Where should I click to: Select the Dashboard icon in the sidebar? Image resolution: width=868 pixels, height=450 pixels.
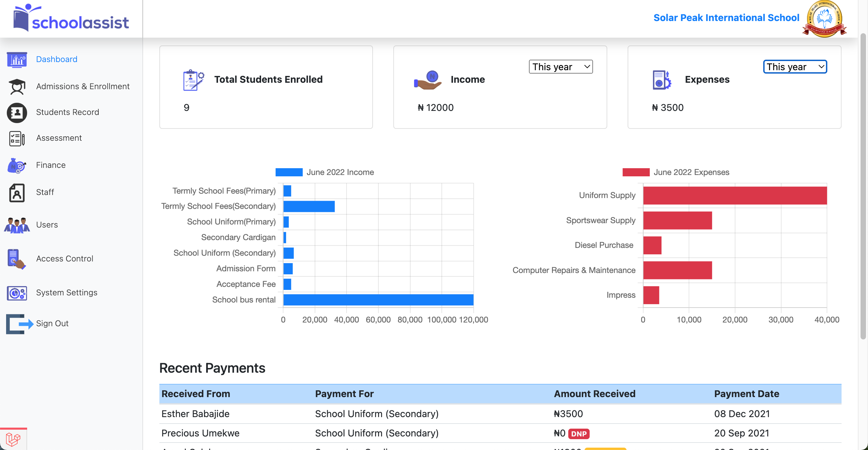click(16, 59)
